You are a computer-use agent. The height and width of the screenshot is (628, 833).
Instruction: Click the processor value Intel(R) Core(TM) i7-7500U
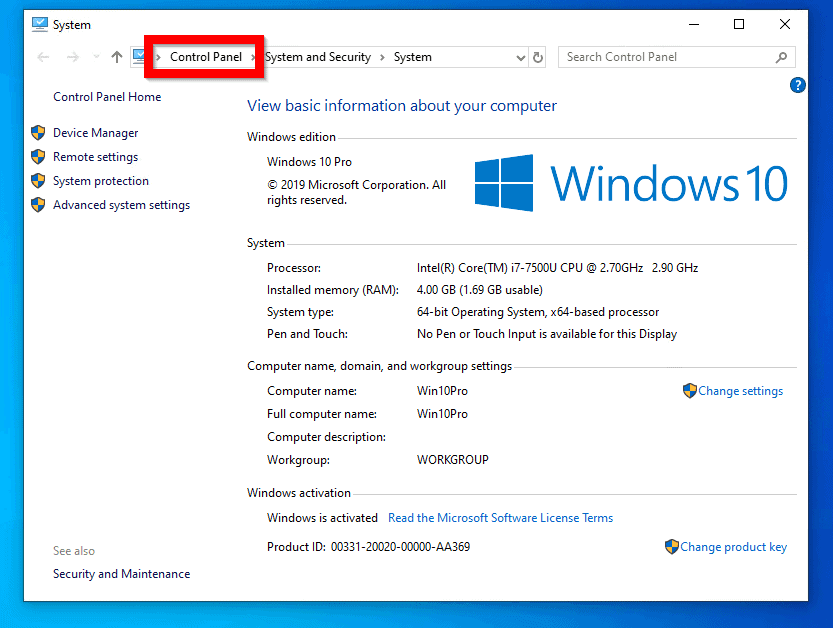[557, 268]
